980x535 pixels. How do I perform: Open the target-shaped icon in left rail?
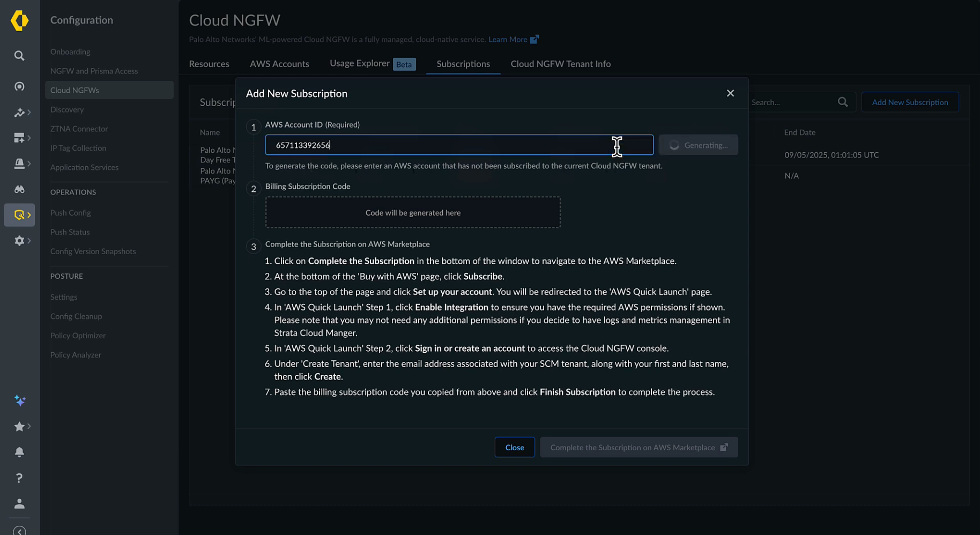click(x=19, y=86)
